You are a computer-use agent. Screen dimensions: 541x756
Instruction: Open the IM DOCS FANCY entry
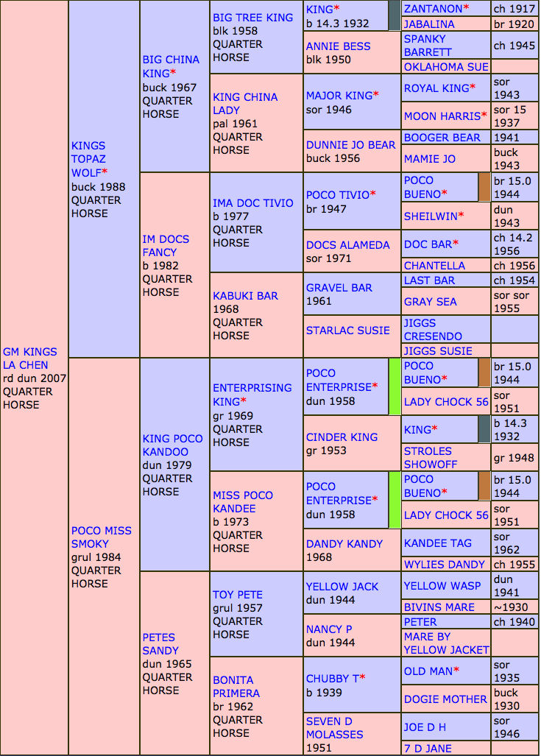click(x=165, y=246)
